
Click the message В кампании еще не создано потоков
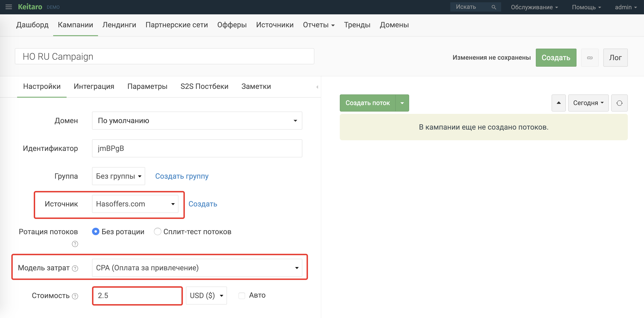click(484, 127)
